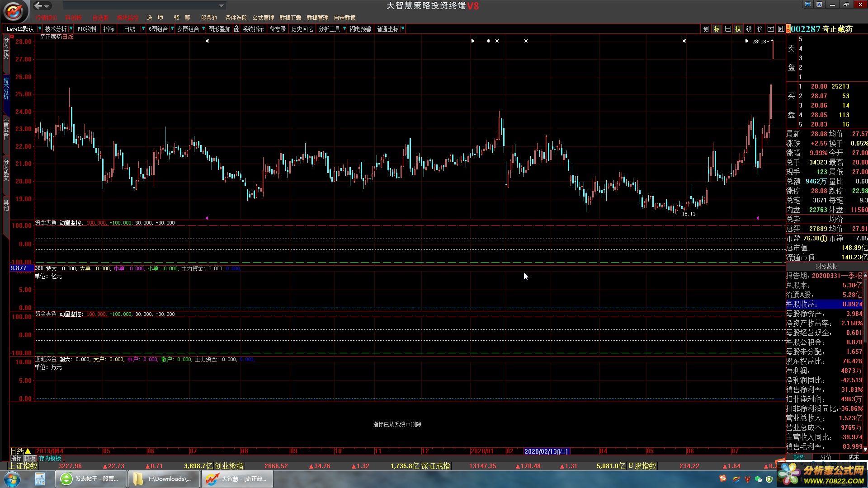
Task: Expand the 日线 period dropdown arrow
Action: [x=143, y=29]
